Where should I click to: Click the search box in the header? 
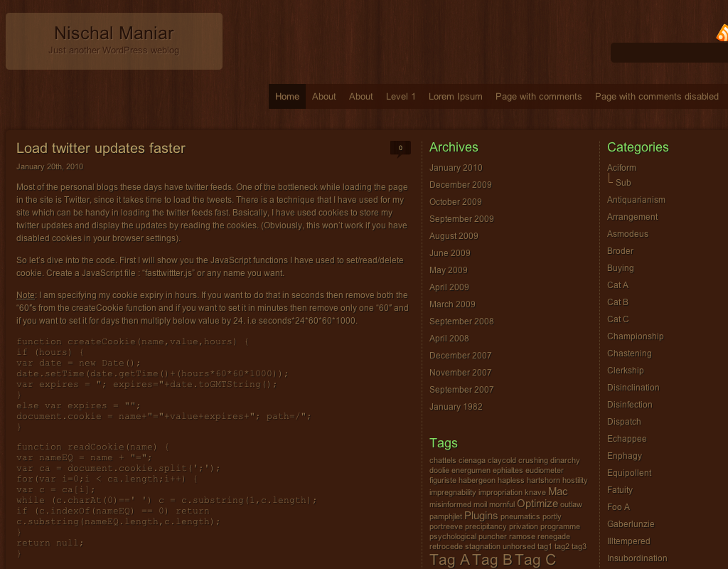(x=668, y=53)
